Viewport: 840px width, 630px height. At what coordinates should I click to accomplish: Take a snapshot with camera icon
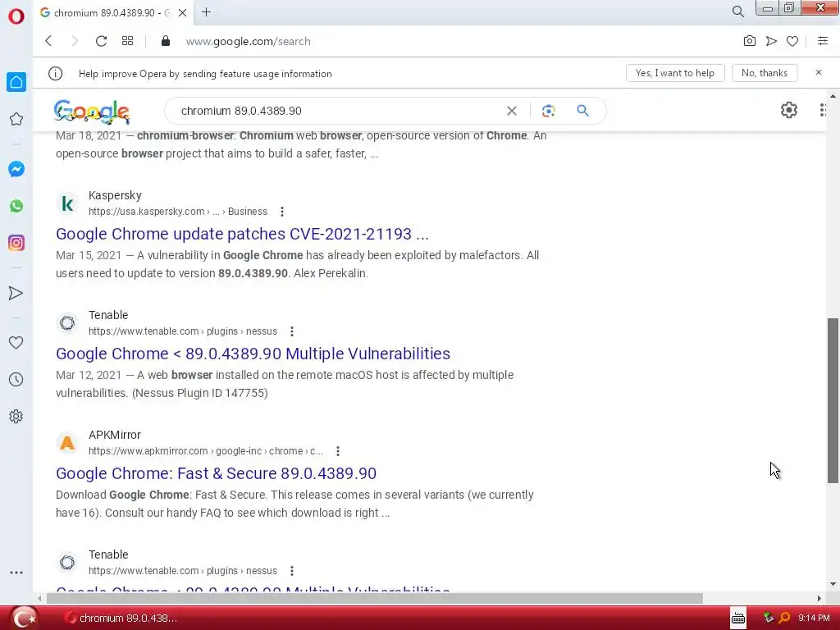point(750,41)
